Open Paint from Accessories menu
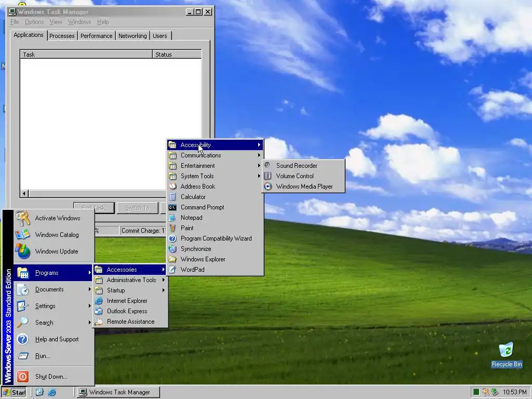Viewport: 532px width, 399px height. point(215,228)
